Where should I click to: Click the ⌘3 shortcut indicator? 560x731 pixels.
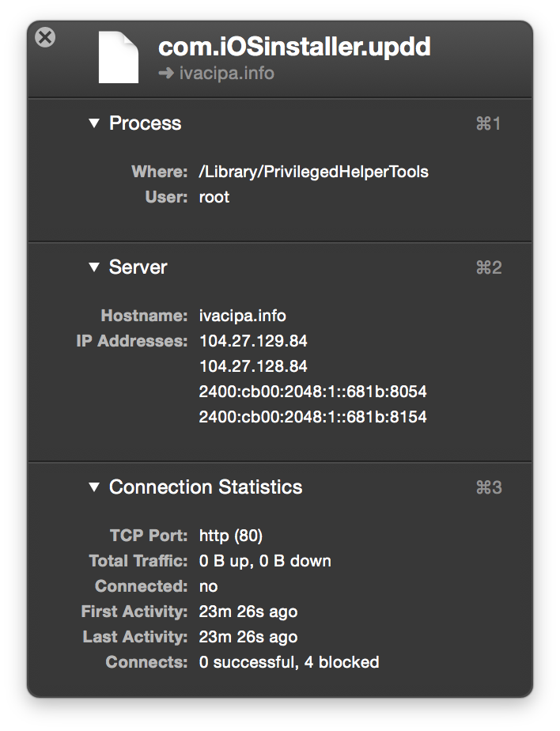point(488,488)
